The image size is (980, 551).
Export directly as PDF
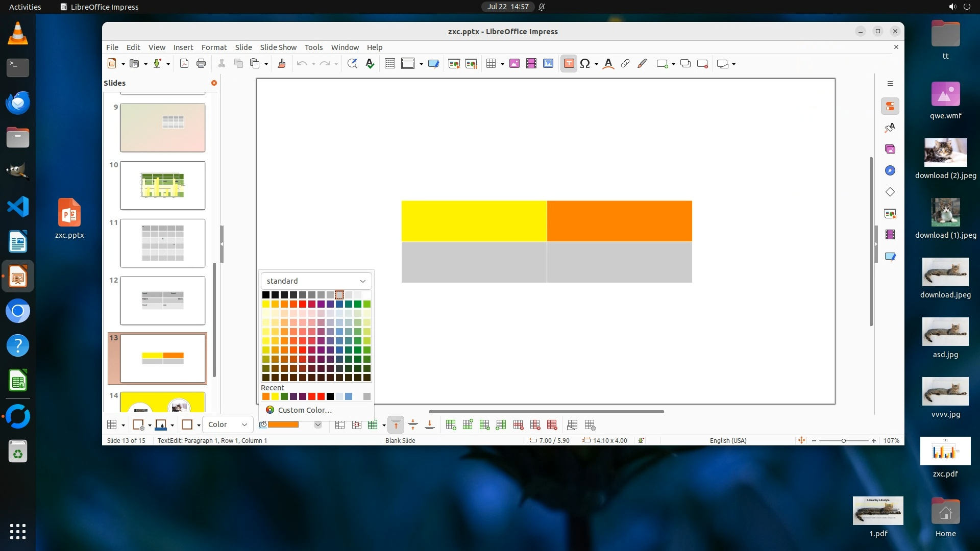184,64
